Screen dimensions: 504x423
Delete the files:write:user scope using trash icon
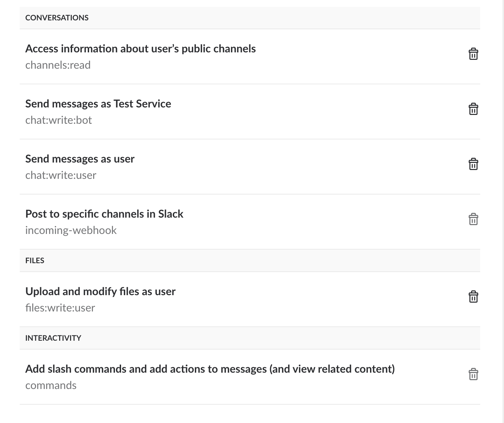coord(473,297)
